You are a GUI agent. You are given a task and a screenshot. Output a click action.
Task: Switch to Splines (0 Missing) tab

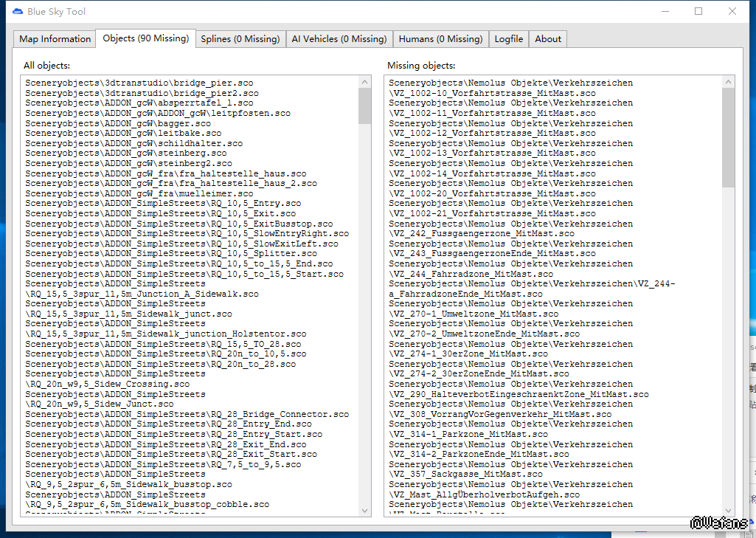240,39
